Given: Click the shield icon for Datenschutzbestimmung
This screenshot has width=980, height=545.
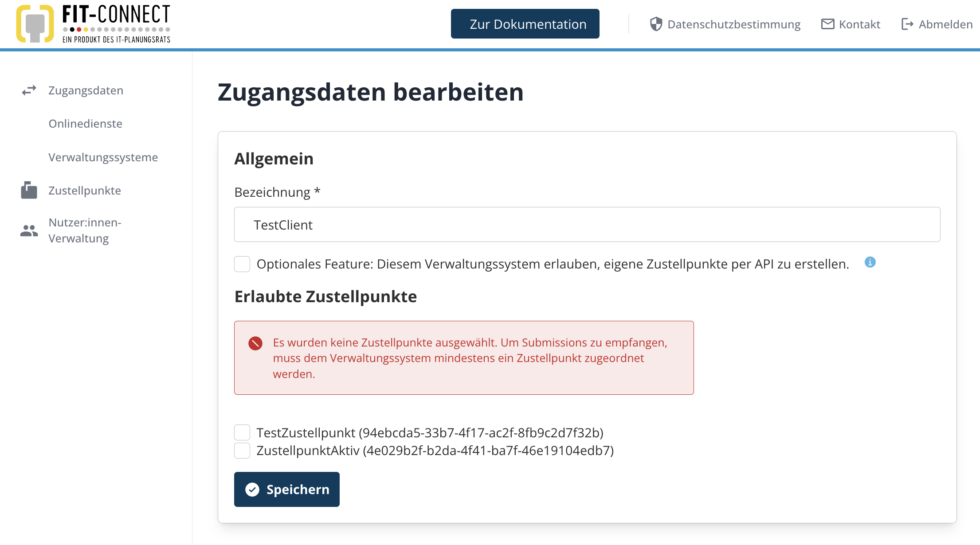Looking at the screenshot, I should [x=656, y=24].
